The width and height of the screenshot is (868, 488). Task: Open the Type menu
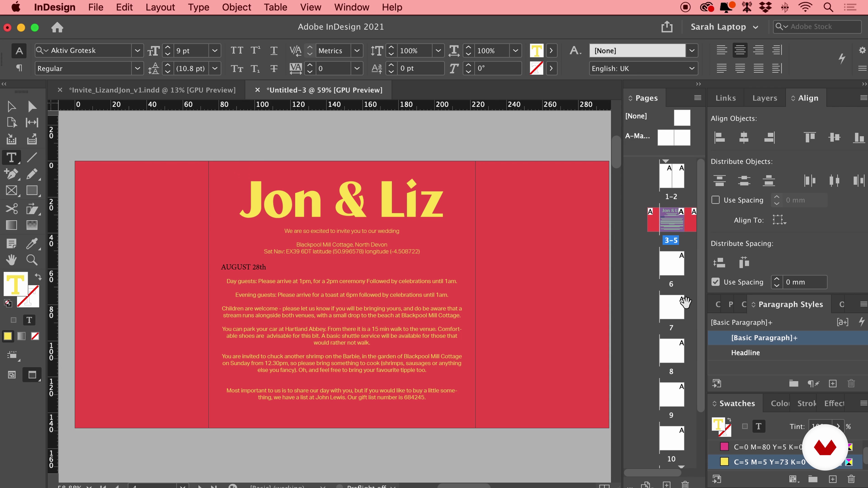point(198,7)
